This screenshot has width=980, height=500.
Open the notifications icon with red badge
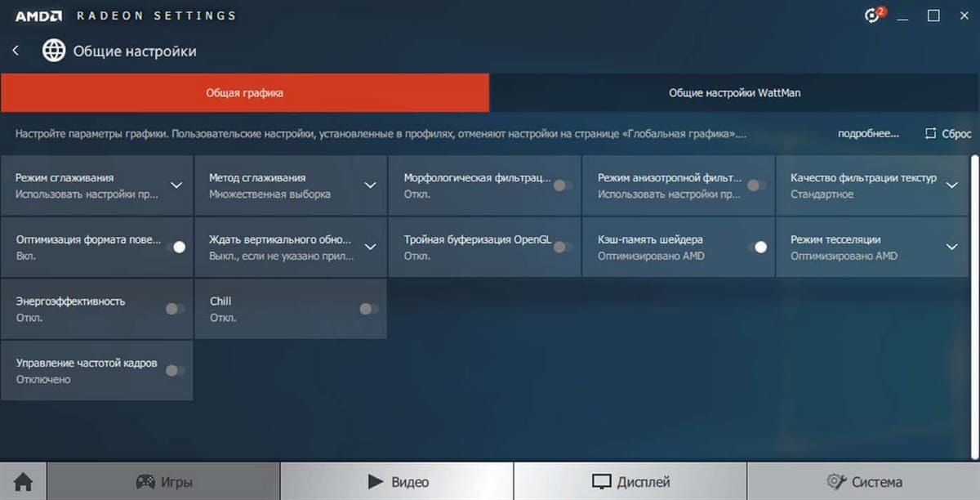pos(875,16)
